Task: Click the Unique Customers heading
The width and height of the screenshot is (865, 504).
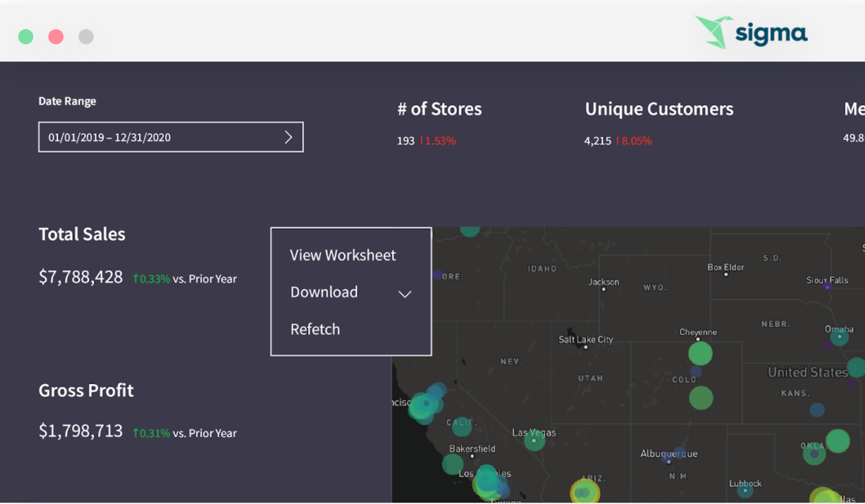Action: (x=659, y=109)
